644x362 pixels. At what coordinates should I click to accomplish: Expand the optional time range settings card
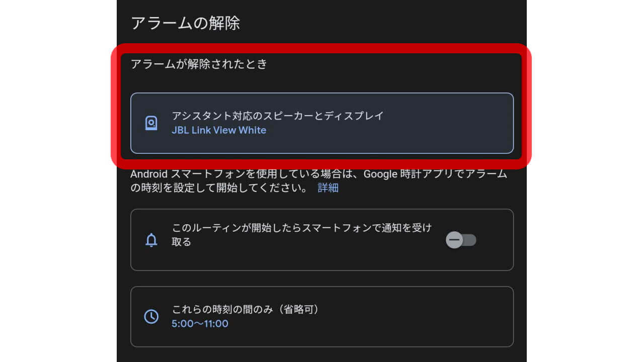point(322,316)
